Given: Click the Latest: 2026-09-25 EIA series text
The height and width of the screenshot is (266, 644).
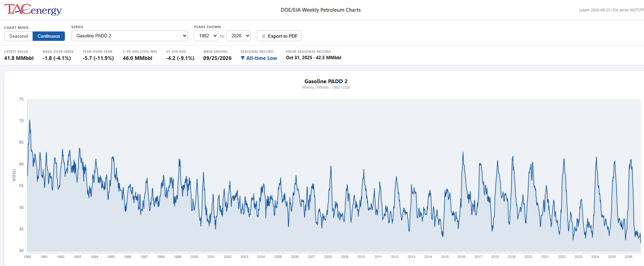Looking at the screenshot, I should click(611, 10).
